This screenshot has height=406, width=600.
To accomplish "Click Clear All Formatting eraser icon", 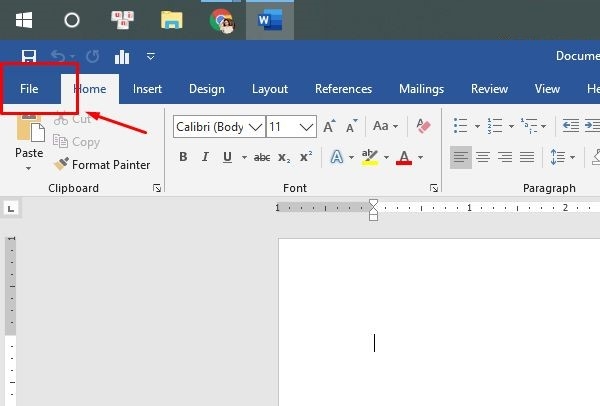I will point(424,126).
